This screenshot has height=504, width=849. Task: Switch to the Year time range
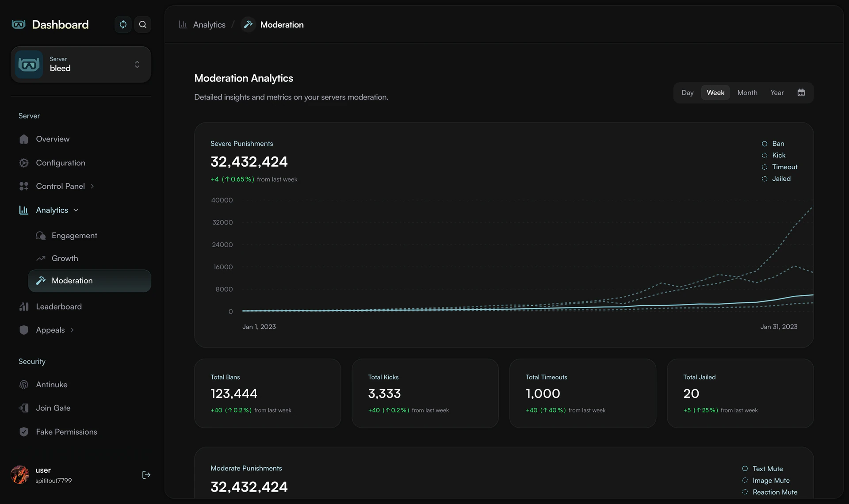pos(777,92)
